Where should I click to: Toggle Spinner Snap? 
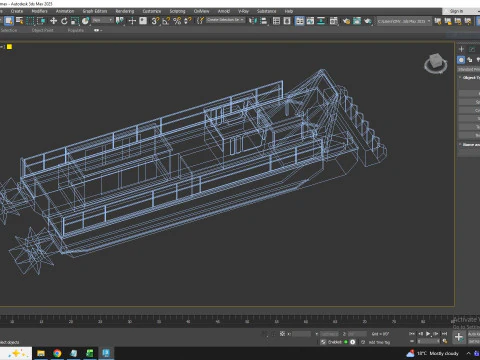(x=188, y=21)
